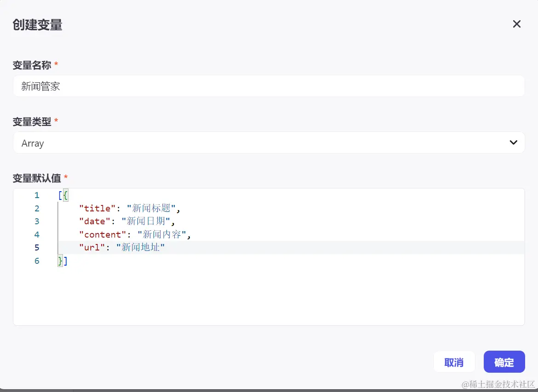Screen dimensions: 538x392
Task: Click the opening "[{" bracket on line 1
Action: click(x=63, y=195)
